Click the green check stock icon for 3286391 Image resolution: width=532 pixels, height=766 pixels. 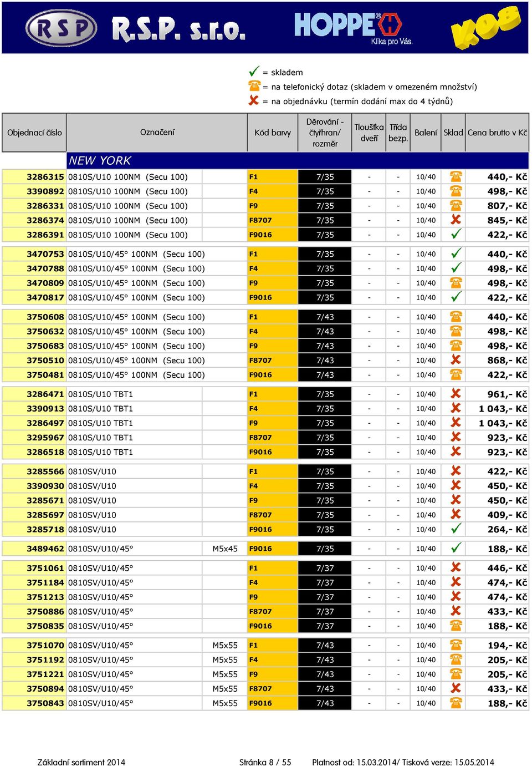(x=456, y=234)
